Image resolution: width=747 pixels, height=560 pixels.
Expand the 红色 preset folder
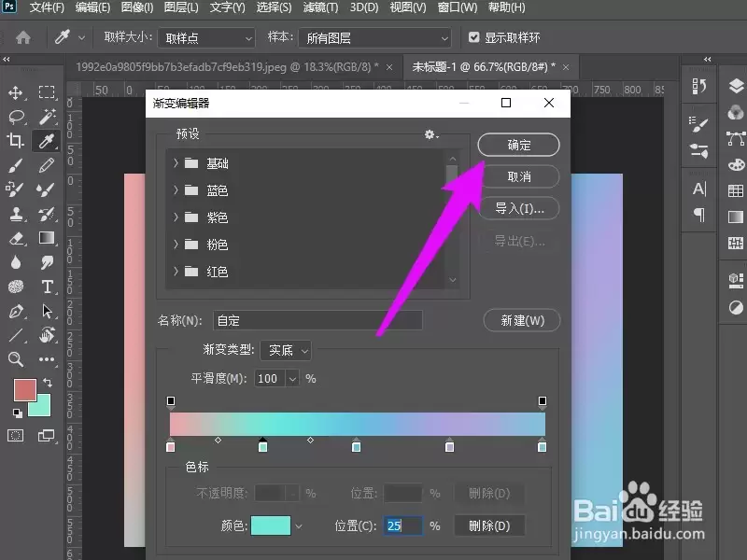[176, 272]
